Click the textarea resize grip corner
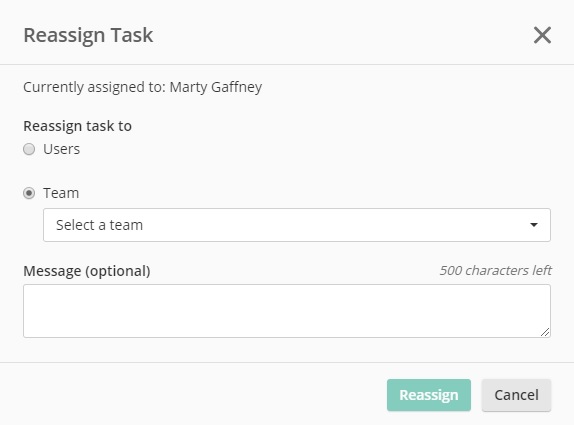Image resolution: width=574 pixels, height=425 pixels. tap(545, 332)
